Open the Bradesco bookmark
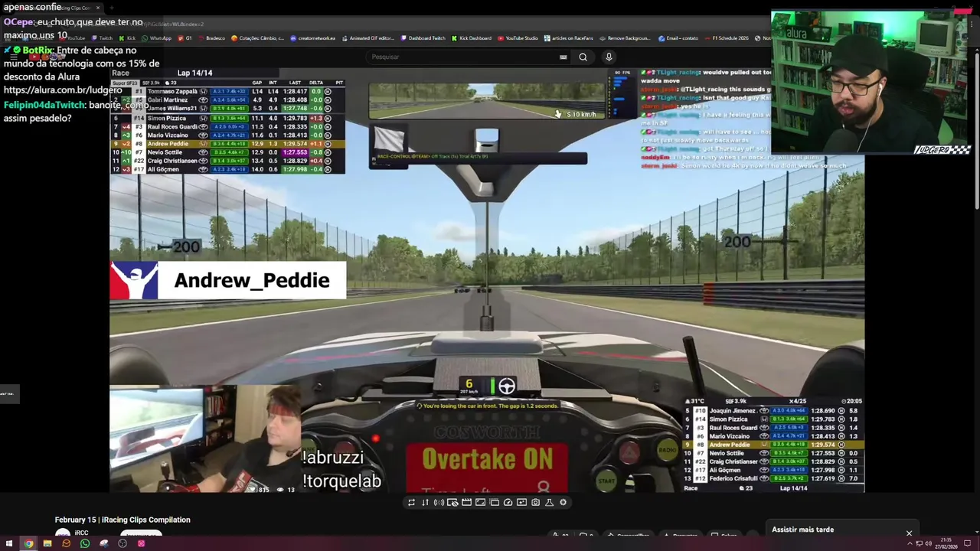The width and height of the screenshot is (980, 551). click(211, 38)
